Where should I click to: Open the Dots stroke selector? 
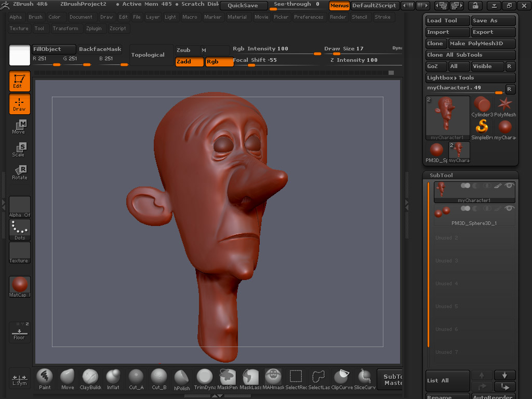tap(19, 230)
